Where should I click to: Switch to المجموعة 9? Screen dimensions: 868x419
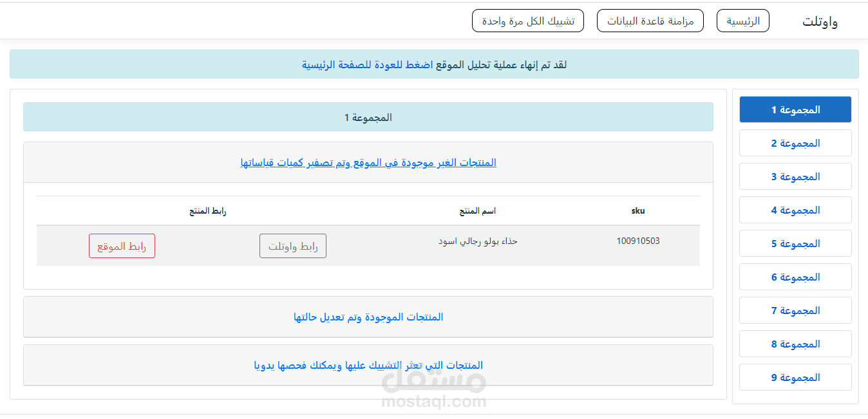pyautogui.click(x=795, y=377)
